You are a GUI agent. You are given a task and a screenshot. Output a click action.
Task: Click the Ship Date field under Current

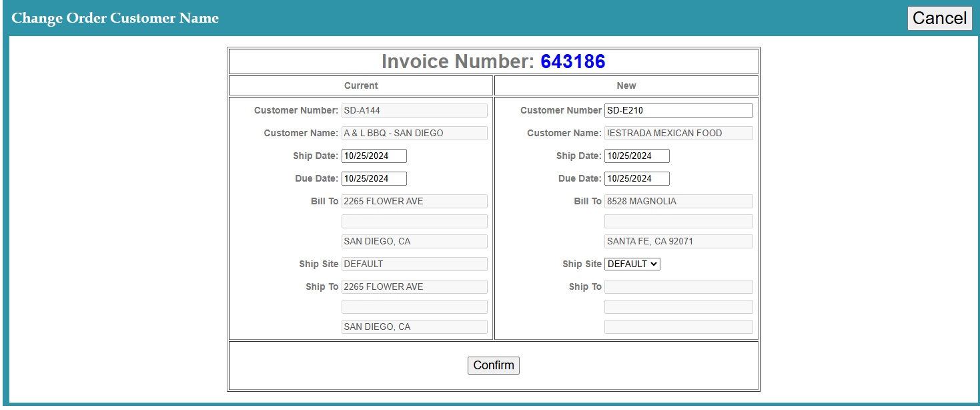[x=374, y=156]
